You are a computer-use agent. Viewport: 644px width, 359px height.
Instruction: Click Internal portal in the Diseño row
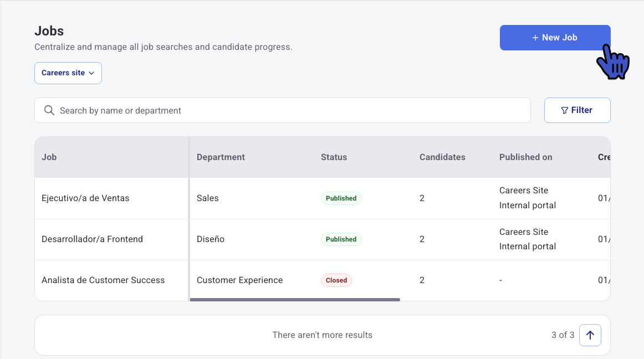(528, 247)
